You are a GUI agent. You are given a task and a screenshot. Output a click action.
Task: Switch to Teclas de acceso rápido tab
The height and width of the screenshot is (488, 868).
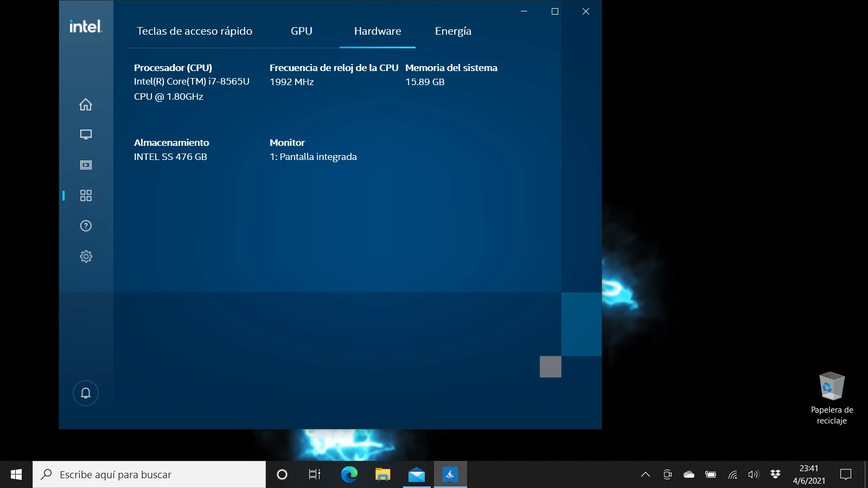click(x=194, y=31)
